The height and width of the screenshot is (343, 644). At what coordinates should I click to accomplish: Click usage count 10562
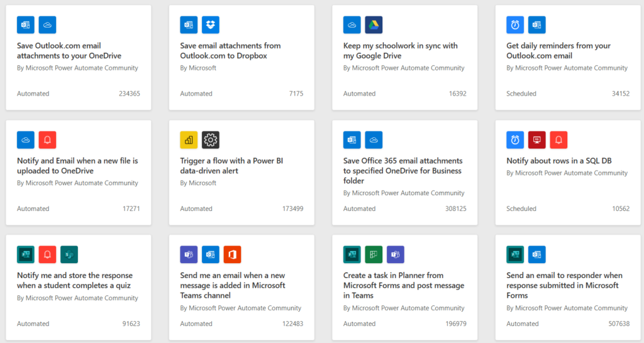pyautogui.click(x=621, y=209)
